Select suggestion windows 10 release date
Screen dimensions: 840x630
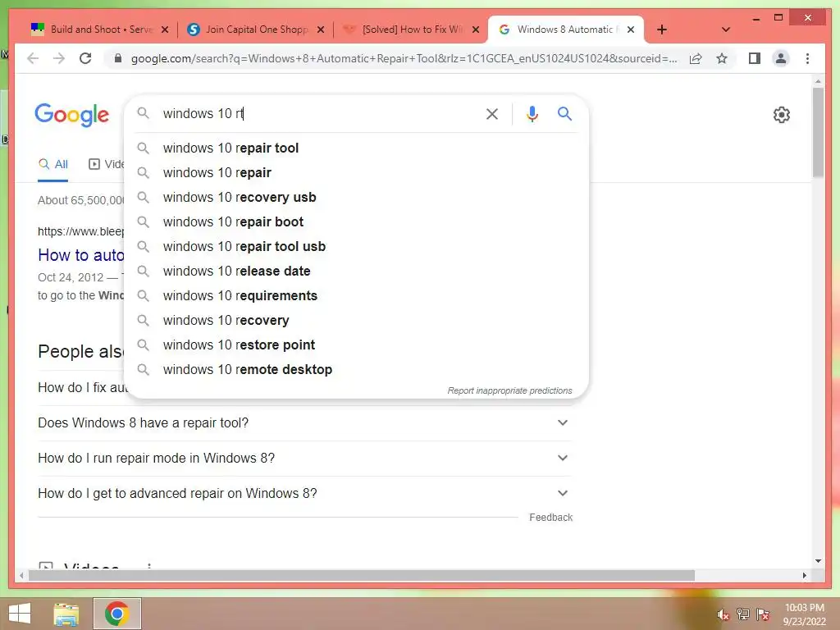[x=357, y=271]
